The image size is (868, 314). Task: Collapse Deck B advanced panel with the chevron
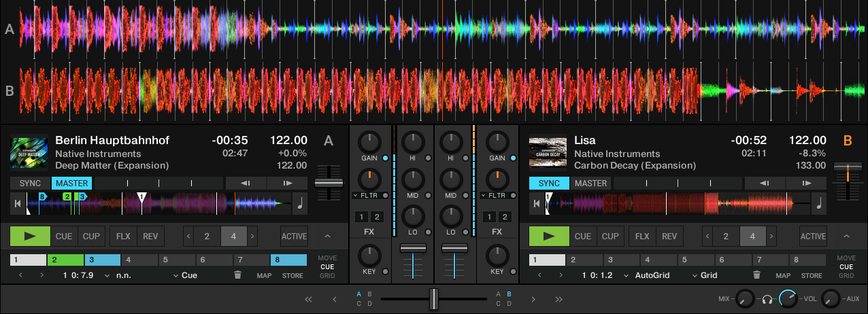[846, 237]
